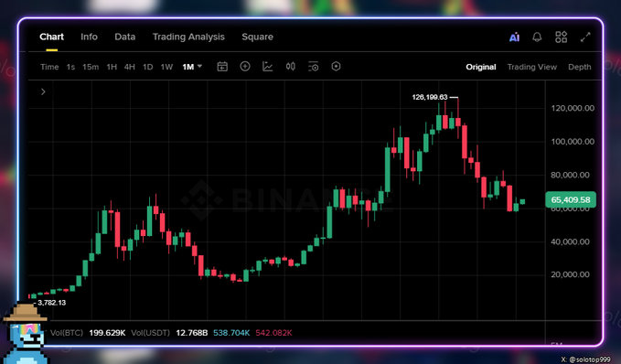Click the 3,782.13 low price label
621x364 pixels.
(x=51, y=303)
